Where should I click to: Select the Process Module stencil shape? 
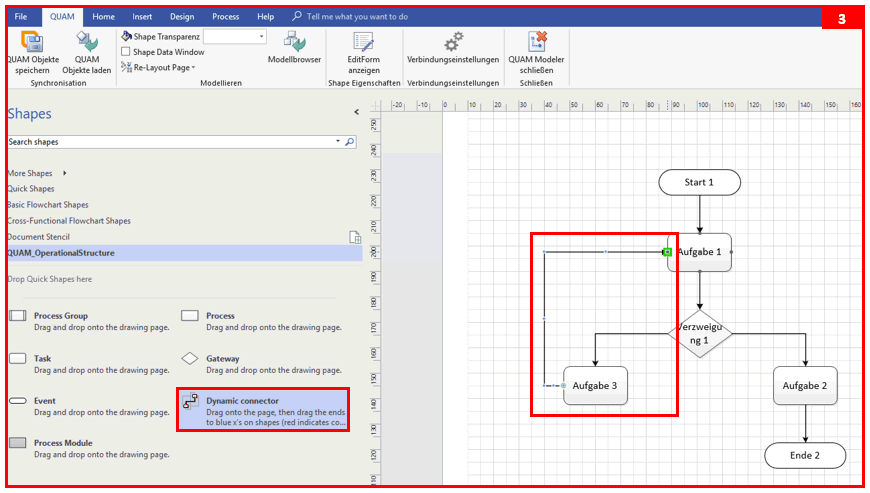(18, 443)
